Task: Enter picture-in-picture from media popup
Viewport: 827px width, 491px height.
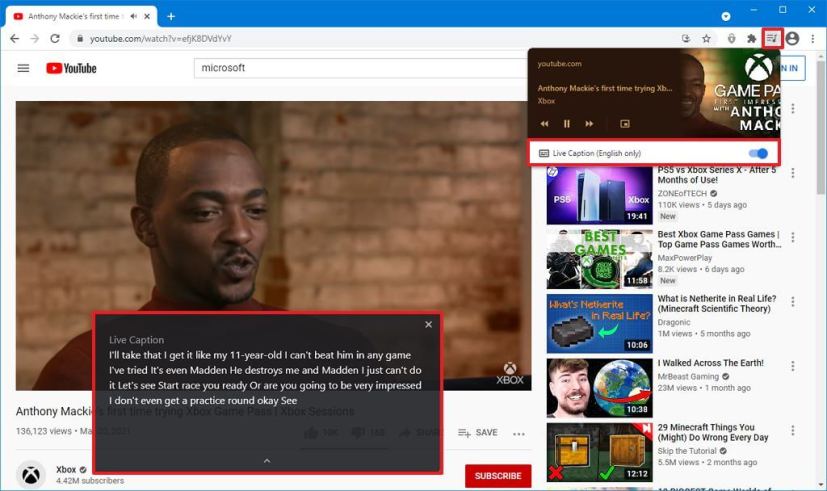Action: pos(625,124)
